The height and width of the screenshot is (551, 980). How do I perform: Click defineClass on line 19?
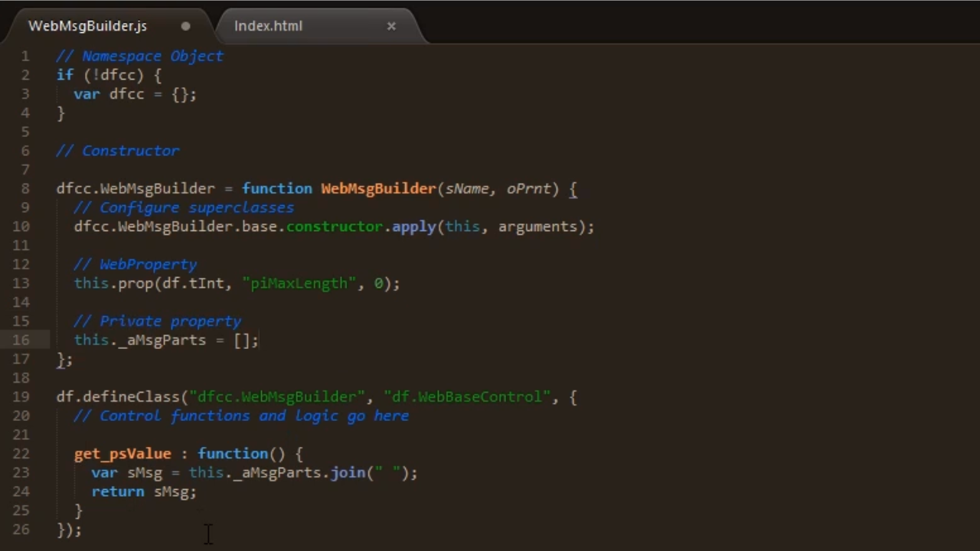coord(131,397)
